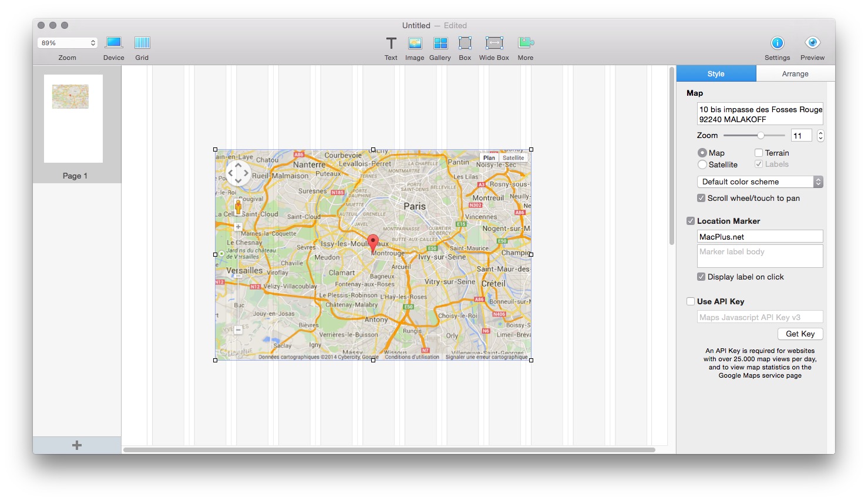The height and width of the screenshot is (501, 868).
Task: Add a Box element from toolbar
Action: [x=465, y=43]
